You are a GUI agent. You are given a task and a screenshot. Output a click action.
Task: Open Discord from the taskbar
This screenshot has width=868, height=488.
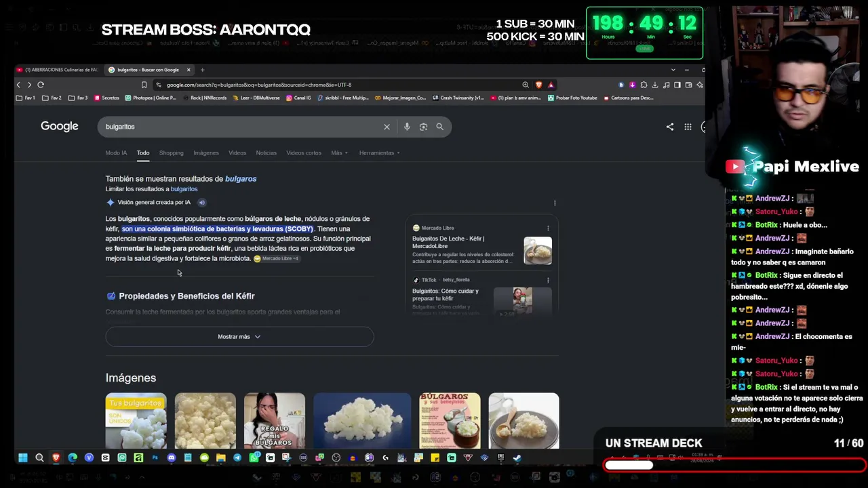click(x=171, y=458)
